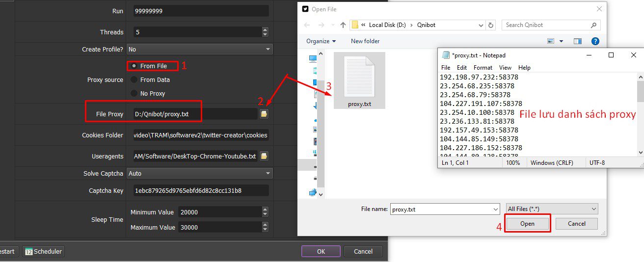Click into the File Proxy path field

click(195, 114)
